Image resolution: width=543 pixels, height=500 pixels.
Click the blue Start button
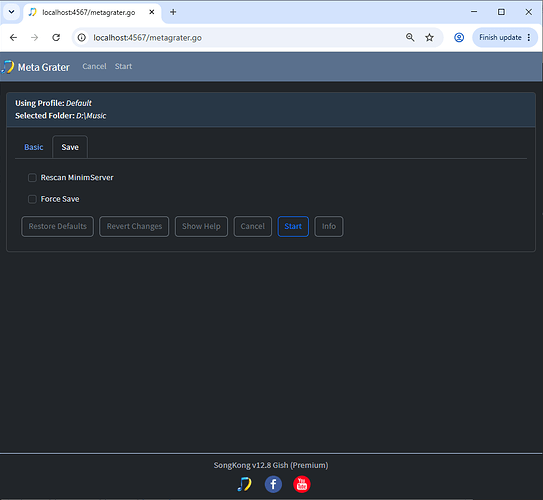tap(293, 226)
